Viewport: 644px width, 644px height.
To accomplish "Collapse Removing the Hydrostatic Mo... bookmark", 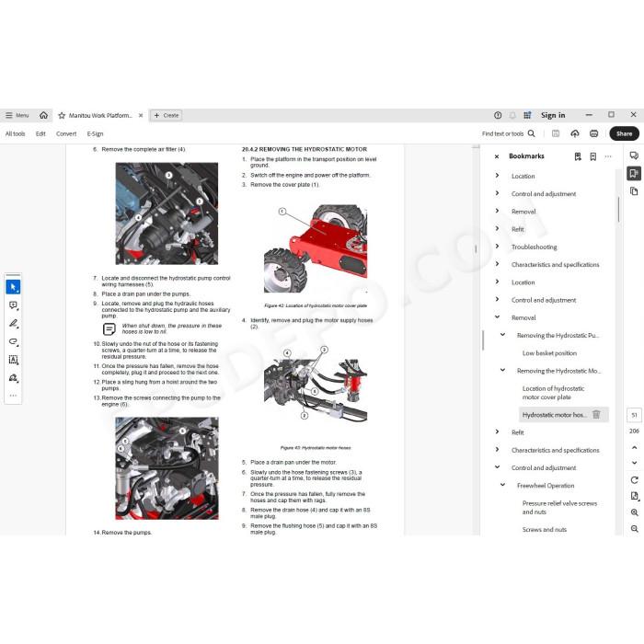I will click(502, 370).
